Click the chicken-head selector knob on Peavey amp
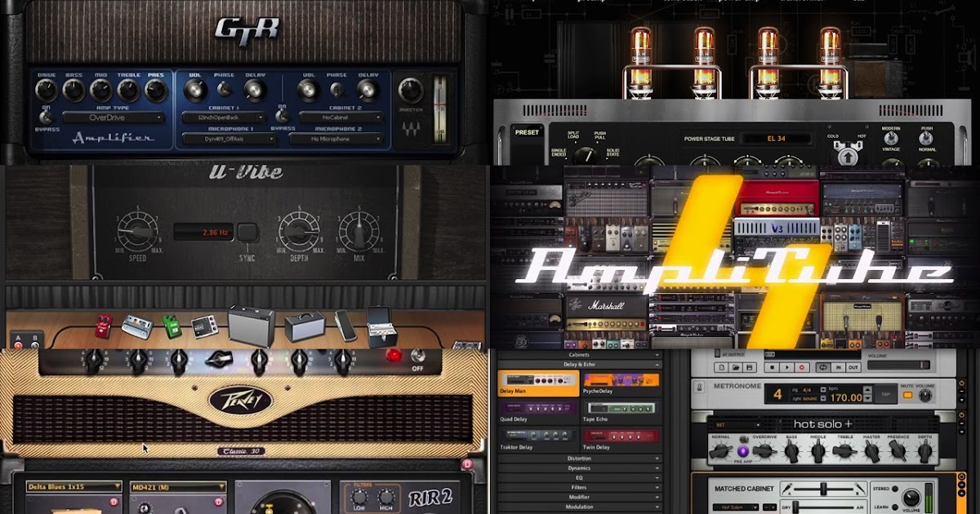This screenshot has height=514, width=980. click(x=218, y=359)
